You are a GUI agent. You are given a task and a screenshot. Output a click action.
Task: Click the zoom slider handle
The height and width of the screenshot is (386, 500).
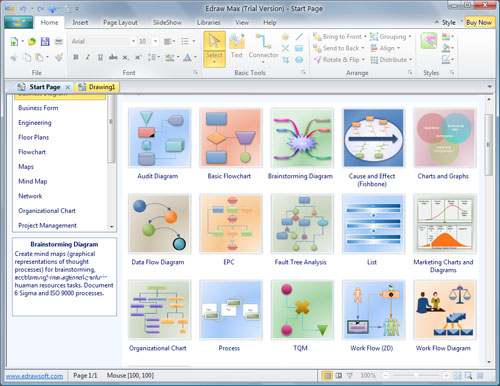[416, 376]
